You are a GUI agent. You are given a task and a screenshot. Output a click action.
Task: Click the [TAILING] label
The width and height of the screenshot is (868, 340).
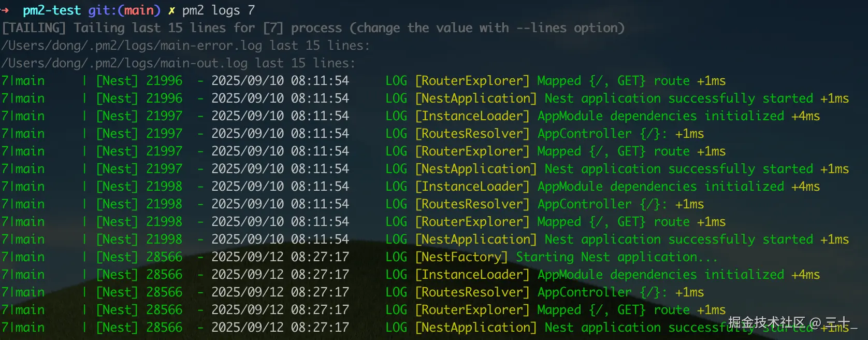click(34, 28)
